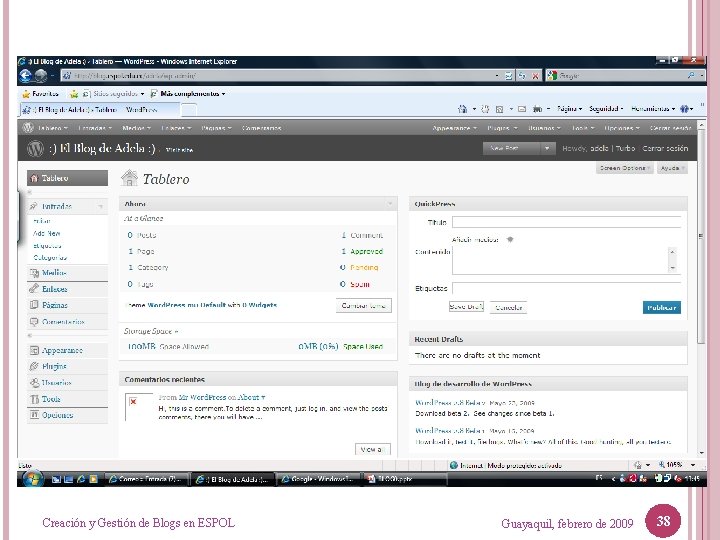
Task: Open the Plugins menu in top admin bar
Action: 502,128
